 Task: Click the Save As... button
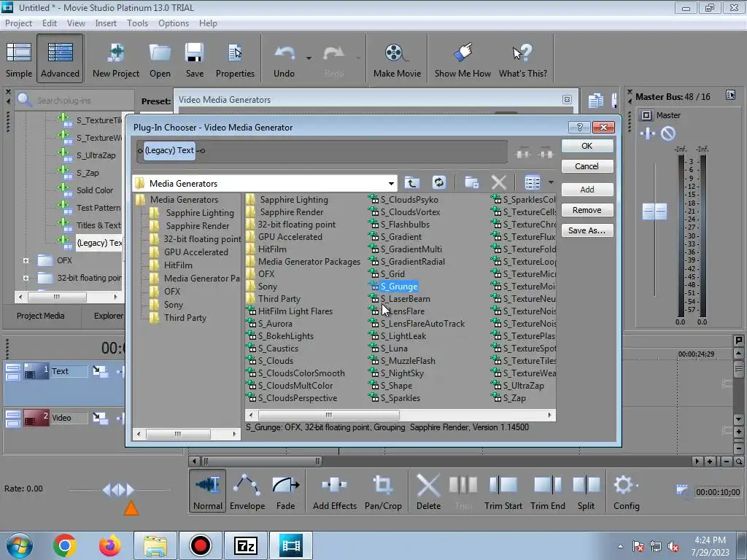[x=587, y=230]
